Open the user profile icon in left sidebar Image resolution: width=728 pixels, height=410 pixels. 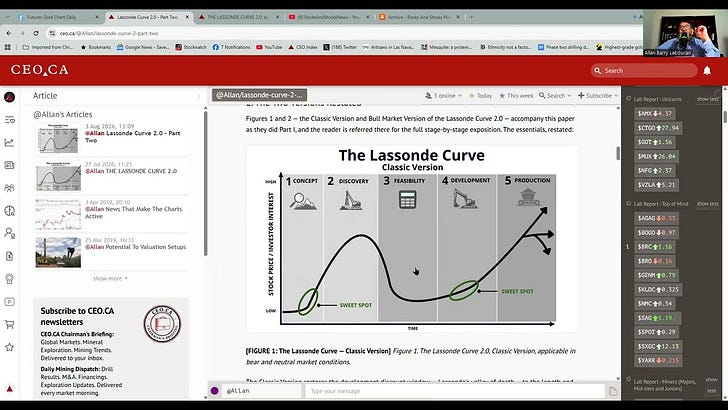coord(9,234)
